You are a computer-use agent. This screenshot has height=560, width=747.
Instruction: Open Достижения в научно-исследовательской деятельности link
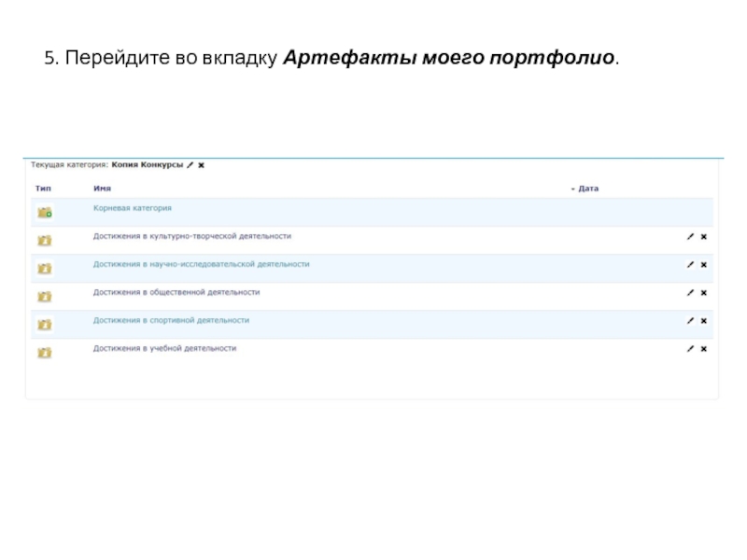[x=201, y=264]
